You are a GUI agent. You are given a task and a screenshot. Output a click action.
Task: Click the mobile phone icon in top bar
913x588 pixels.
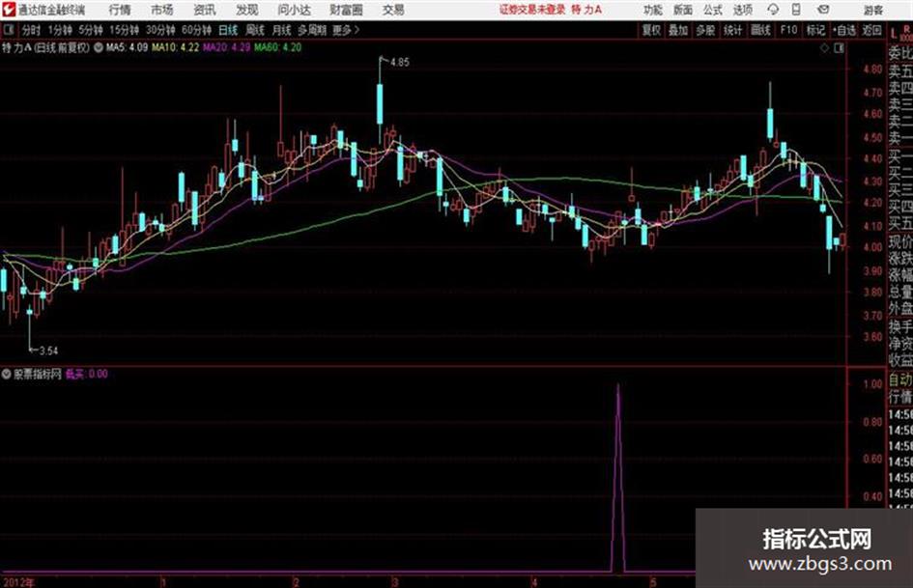pos(796,10)
